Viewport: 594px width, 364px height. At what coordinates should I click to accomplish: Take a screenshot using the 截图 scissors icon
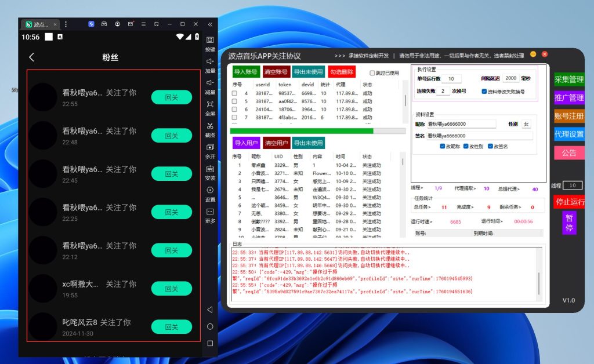(210, 126)
